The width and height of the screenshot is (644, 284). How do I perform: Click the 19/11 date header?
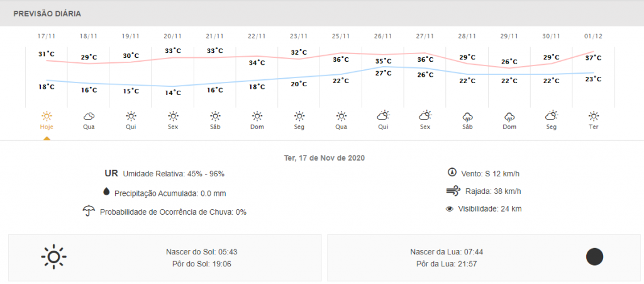click(131, 36)
